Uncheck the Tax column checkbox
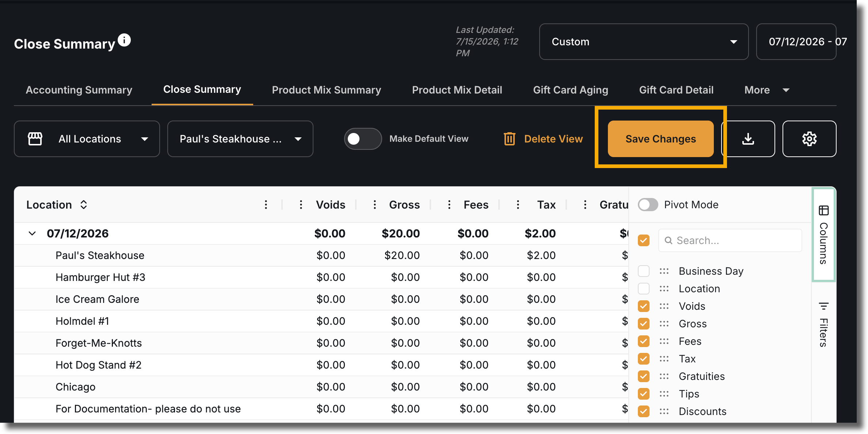The image size is (868, 434). 644,359
